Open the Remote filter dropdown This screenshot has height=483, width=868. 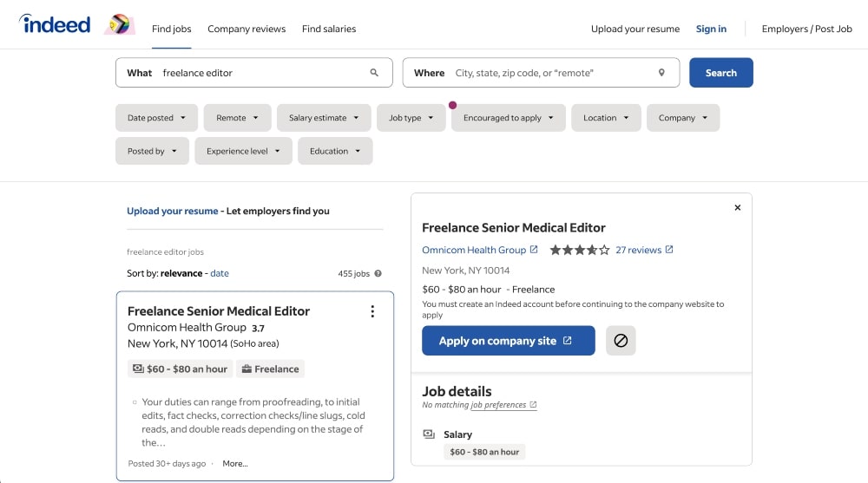[x=237, y=118]
